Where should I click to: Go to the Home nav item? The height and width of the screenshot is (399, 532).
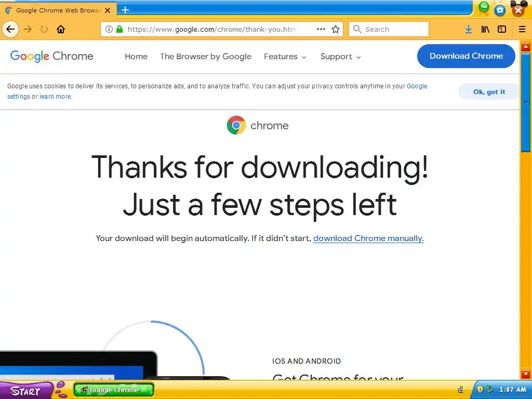pyautogui.click(x=136, y=57)
